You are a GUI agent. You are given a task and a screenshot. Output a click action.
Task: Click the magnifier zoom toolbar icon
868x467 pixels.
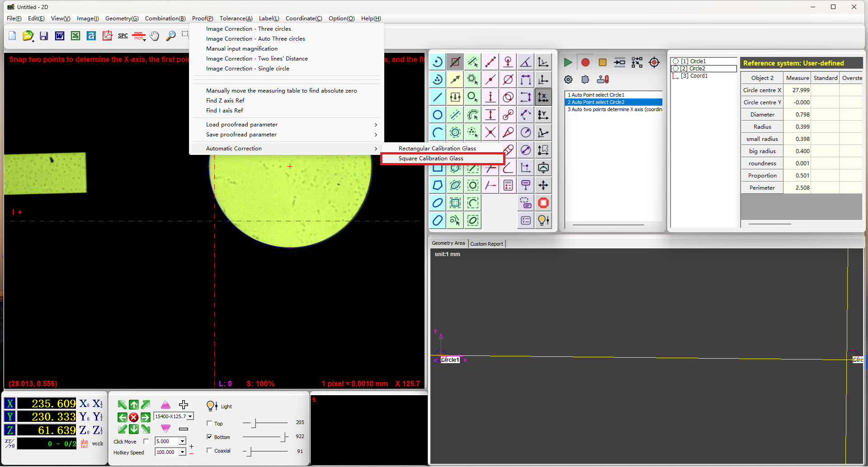pos(170,36)
